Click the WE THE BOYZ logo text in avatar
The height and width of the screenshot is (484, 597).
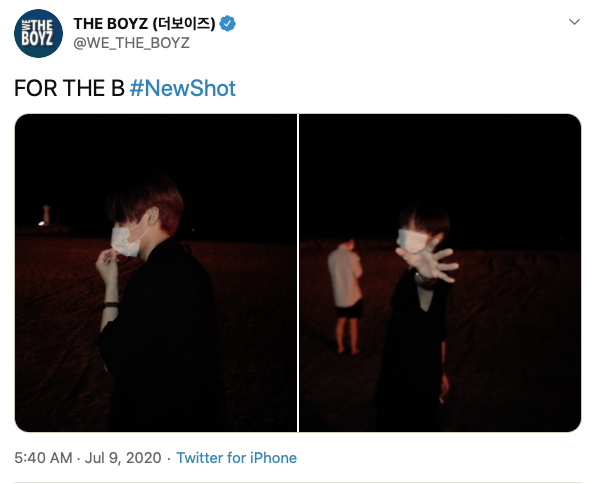37,34
